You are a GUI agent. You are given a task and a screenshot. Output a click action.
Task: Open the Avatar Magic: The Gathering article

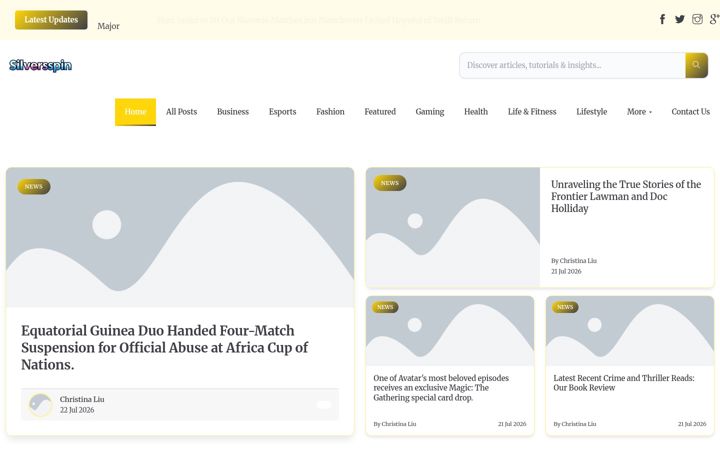(441, 388)
